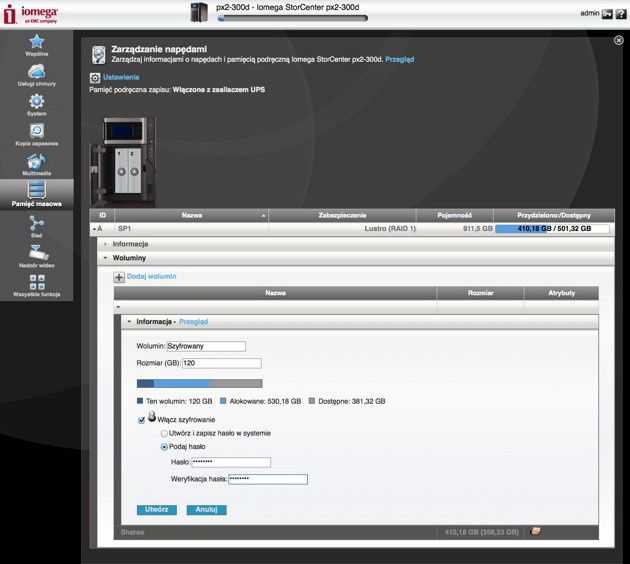Open the Wspólne star icon

(37, 42)
